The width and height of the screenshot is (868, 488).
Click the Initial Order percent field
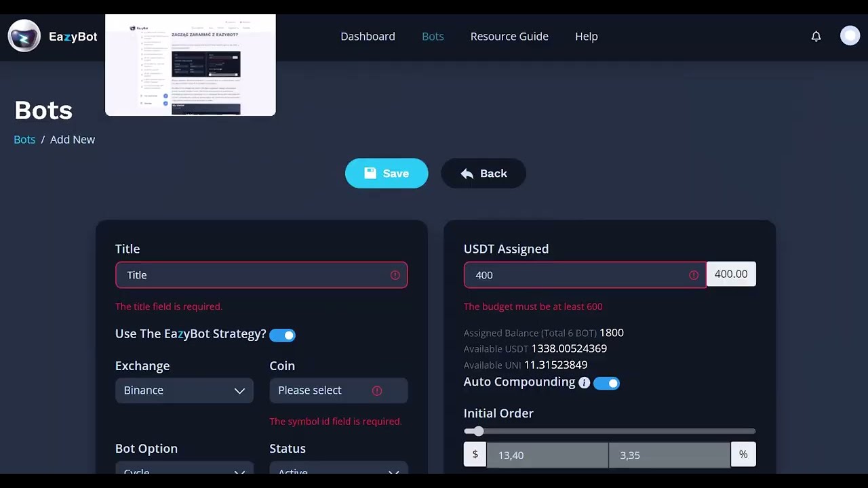click(669, 455)
